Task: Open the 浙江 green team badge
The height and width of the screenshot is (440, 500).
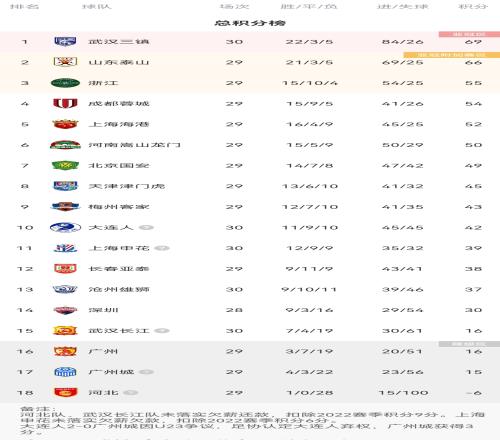Action: (65, 83)
